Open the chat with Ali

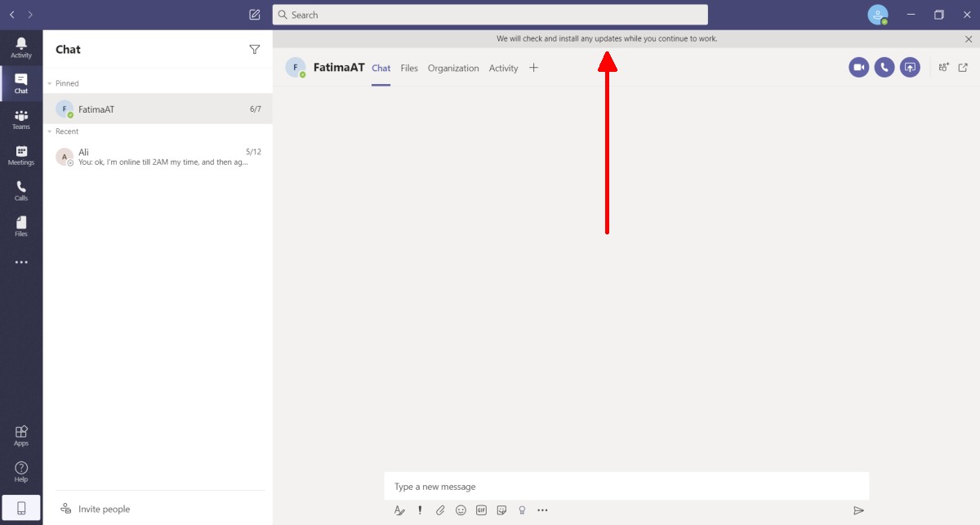tap(158, 157)
